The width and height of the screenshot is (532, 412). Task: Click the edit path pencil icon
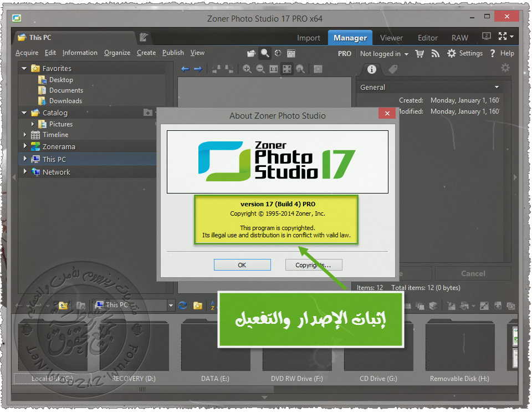[x=144, y=37]
